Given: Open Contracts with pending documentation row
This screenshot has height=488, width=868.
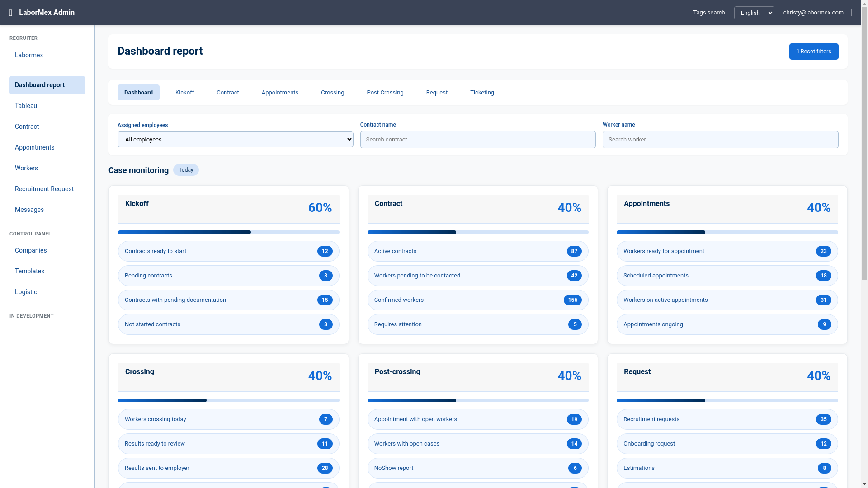Looking at the screenshot, I should [228, 300].
